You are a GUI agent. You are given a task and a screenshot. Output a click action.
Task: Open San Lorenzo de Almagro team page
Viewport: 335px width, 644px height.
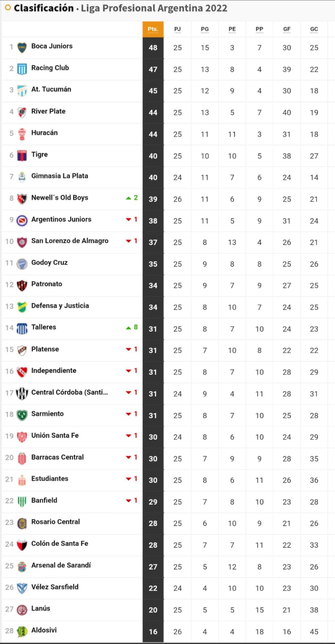tap(70, 241)
